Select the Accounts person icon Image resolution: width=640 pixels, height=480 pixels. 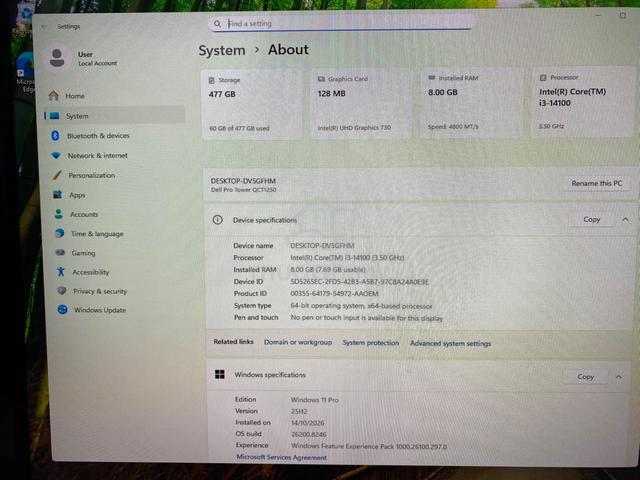pos(59,214)
